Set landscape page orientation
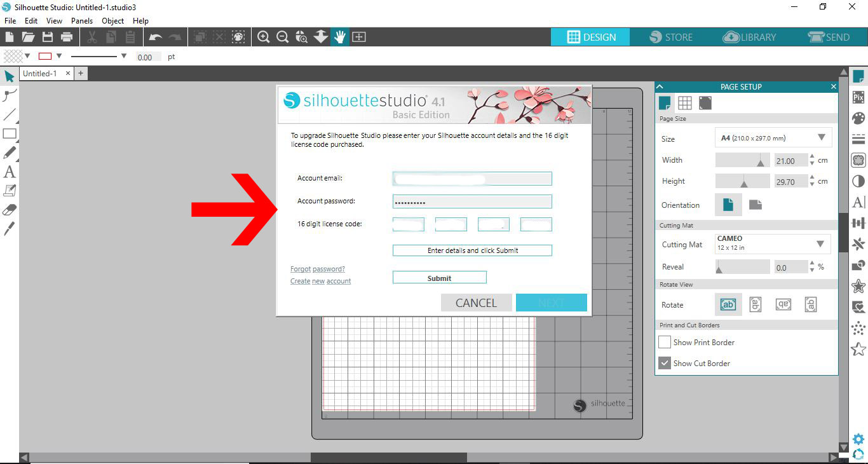Image resolution: width=868 pixels, height=464 pixels. pos(755,205)
